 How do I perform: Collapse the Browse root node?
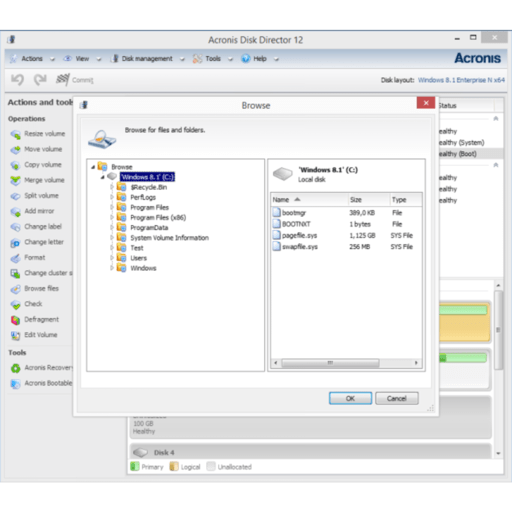coord(93,167)
